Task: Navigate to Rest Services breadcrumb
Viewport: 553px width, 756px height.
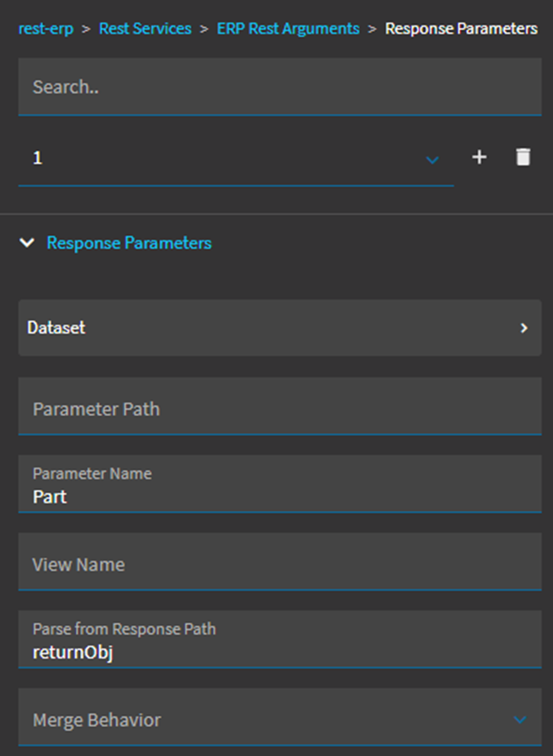Action: click(145, 29)
